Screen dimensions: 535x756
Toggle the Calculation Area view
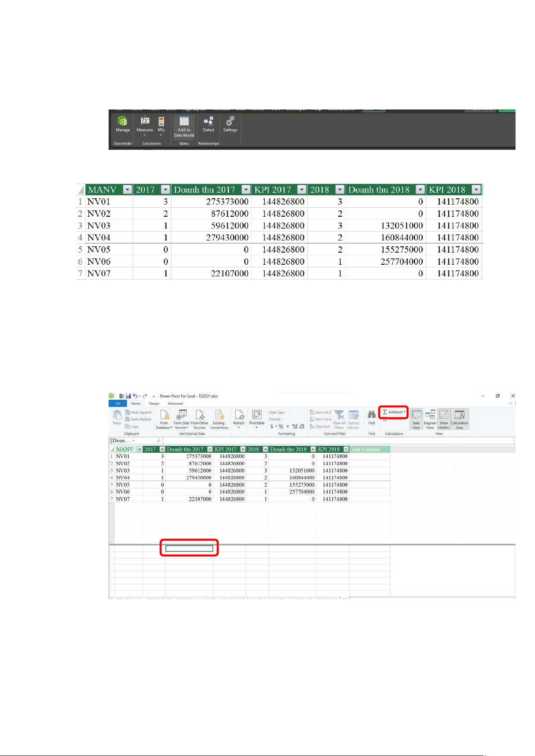point(459,415)
